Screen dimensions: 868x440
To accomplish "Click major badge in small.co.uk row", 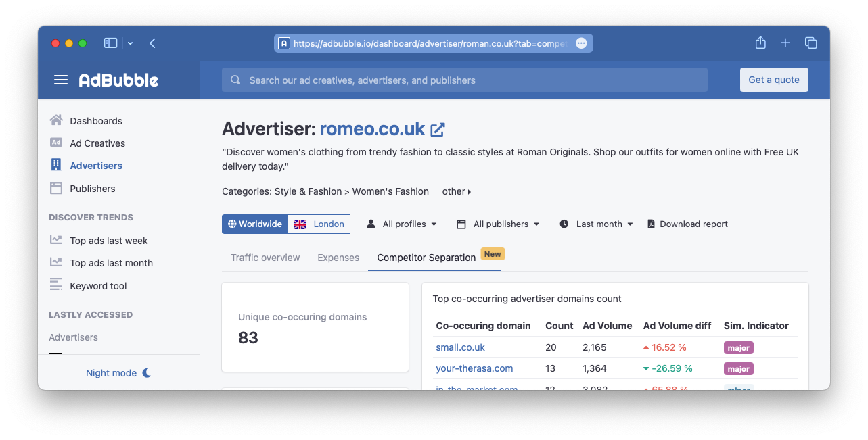I will 739,347.
